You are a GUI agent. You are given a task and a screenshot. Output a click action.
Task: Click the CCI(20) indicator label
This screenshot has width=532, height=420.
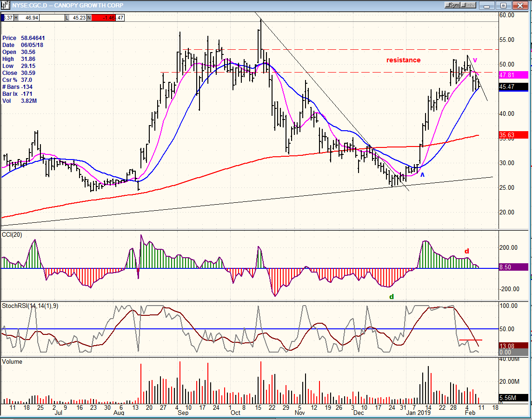(12, 235)
